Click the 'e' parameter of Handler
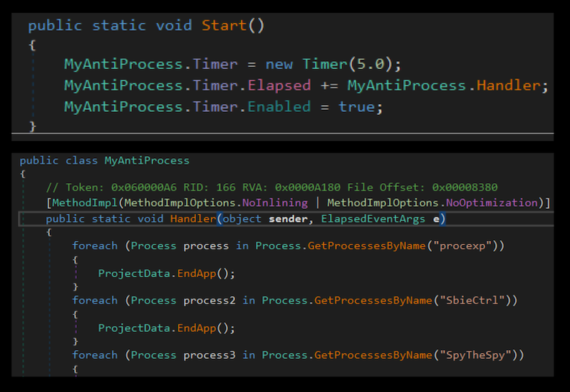 click(436, 219)
